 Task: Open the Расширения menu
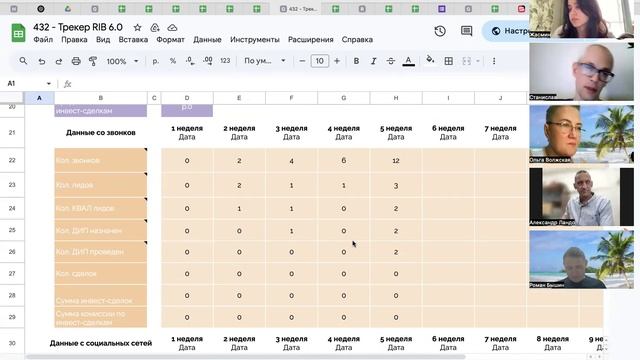(311, 40)
